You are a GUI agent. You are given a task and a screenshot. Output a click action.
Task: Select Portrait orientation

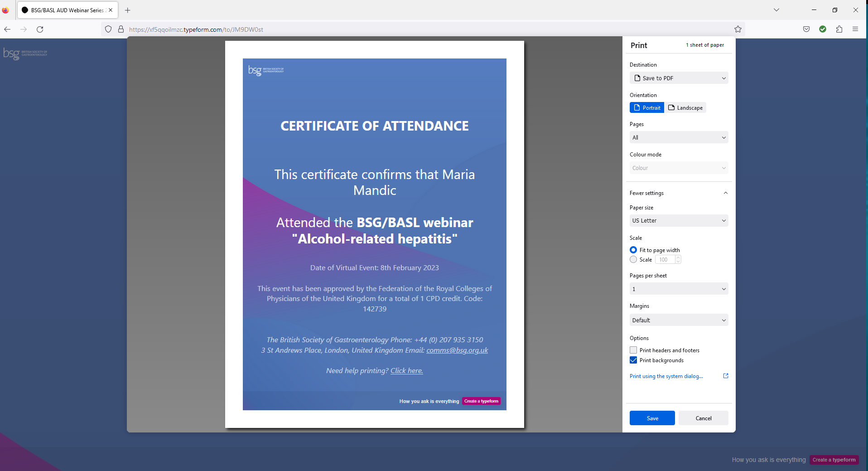tap(647, 107)
